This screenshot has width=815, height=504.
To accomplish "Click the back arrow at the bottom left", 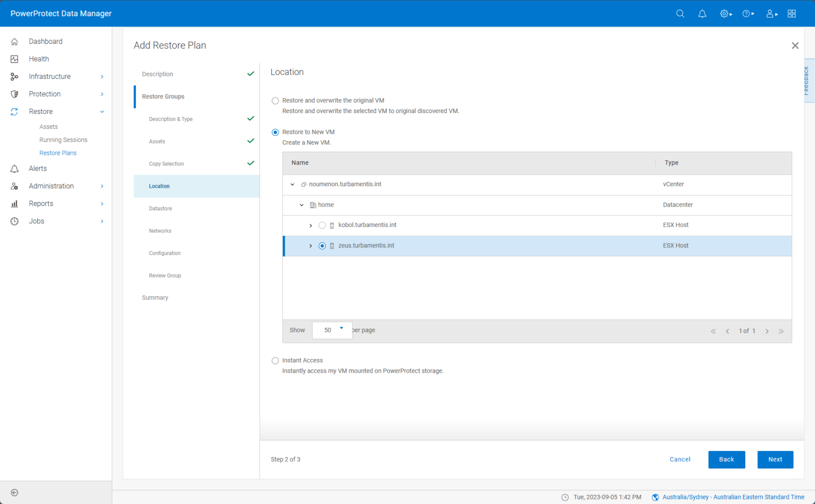I will tap(14, 492).
